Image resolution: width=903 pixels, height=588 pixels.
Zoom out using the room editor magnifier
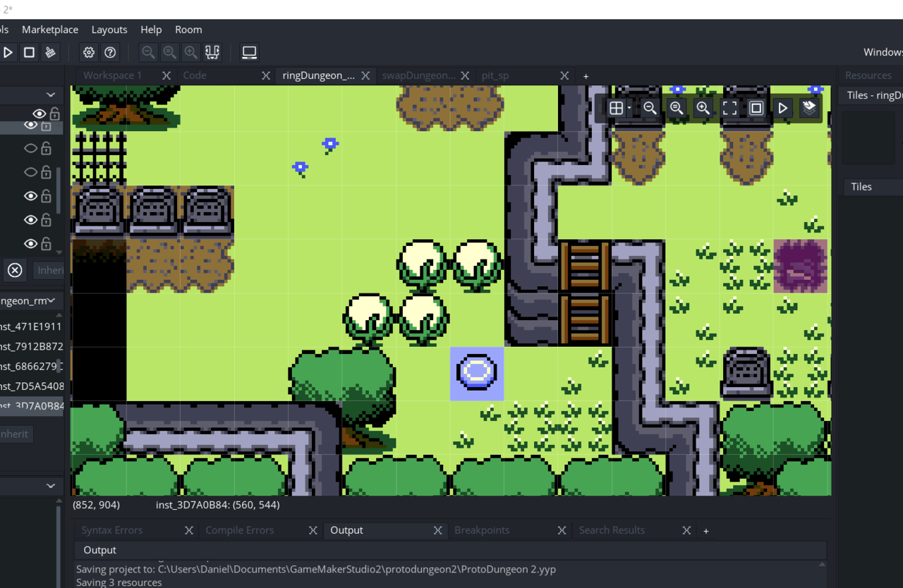click(650, 108)
